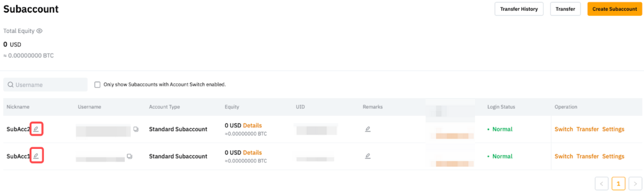This screenshot has height=192, width=644.
Task: Copy the SubAcc1 username
Action: click(x=130, y=156)
